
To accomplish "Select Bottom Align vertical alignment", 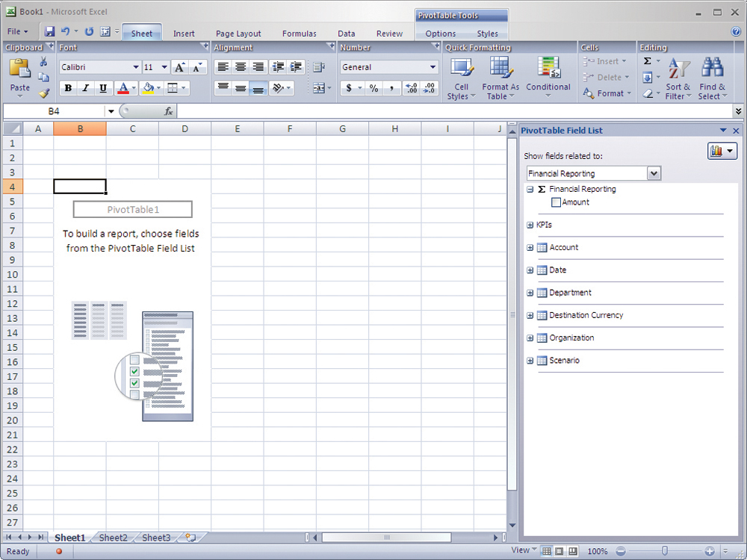I will click(x=258, y=89).
